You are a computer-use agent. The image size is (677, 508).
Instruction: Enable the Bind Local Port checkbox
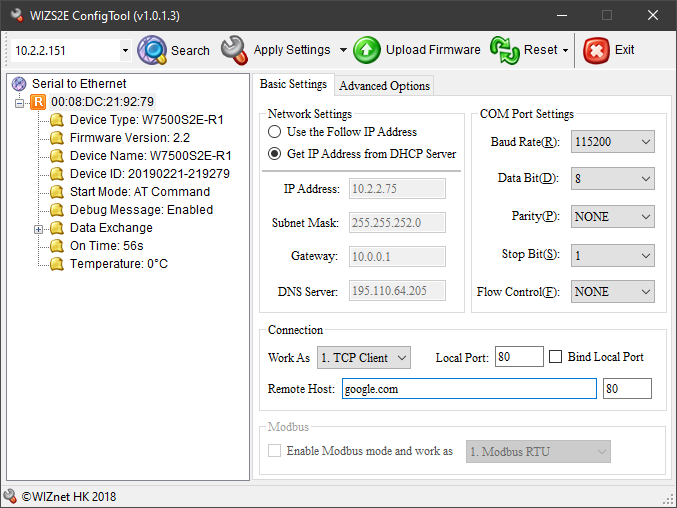pos(555,357)
